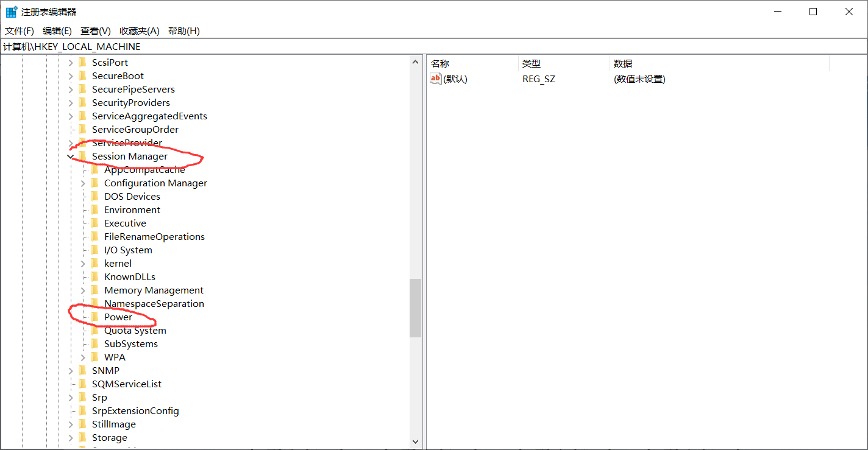Select the FileRenameOperations folder icon
Image resolution: width=868 pixels, height=450 pixels.
pyautogui.click(x=94, y=236)
